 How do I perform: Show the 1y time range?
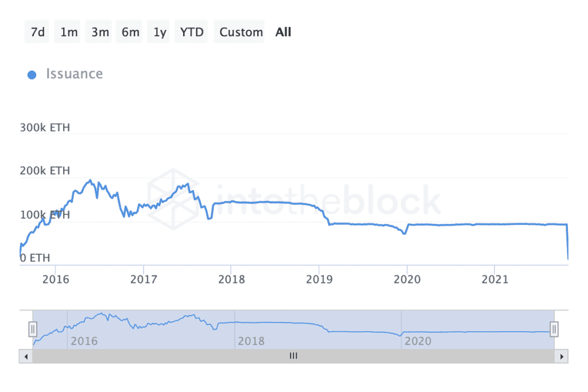coord(160,32)
